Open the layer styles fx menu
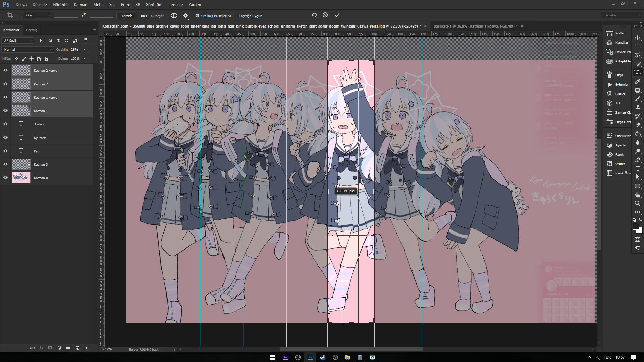The image size is (644, 362). pos(41,348)
